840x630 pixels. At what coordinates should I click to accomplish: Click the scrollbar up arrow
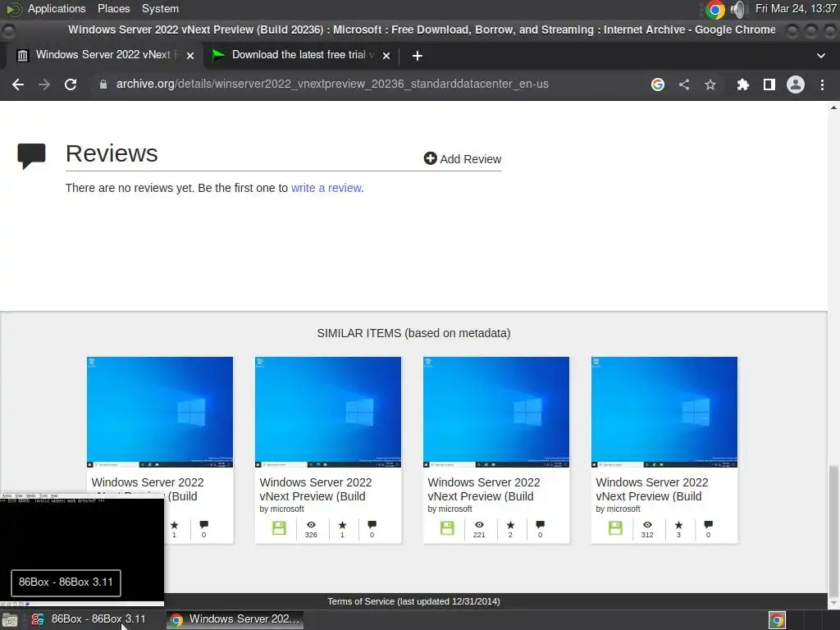[x=833, y=107]
